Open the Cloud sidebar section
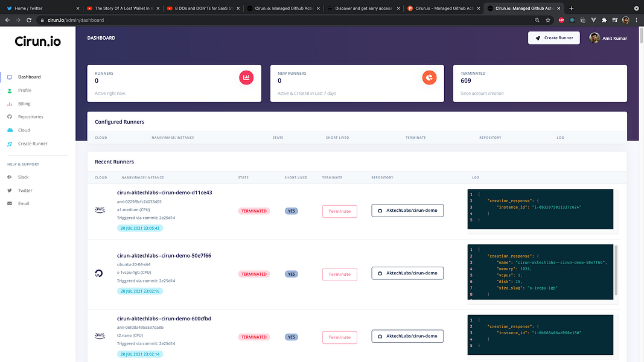644x362 pixels. point(24,130)
